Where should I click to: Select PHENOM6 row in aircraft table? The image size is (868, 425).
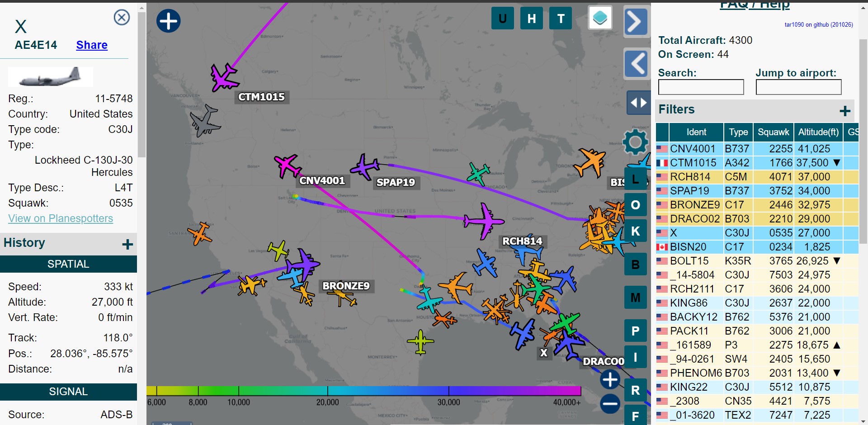click(x=757, y=373)
